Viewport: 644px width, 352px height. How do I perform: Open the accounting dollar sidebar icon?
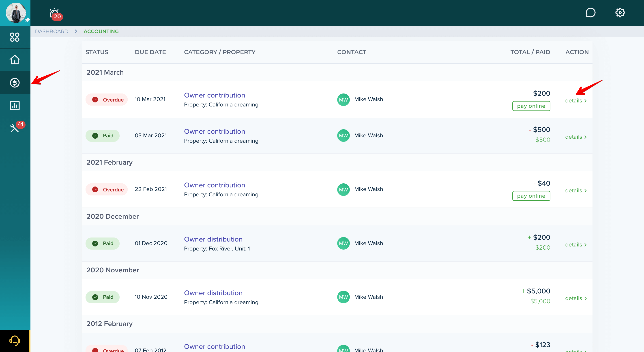(15, 83)
